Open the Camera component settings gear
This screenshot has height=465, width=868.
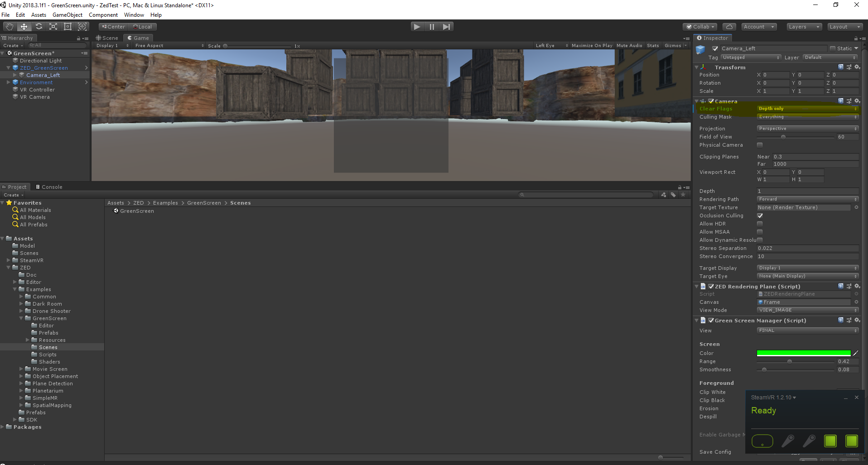pos(857,101)
